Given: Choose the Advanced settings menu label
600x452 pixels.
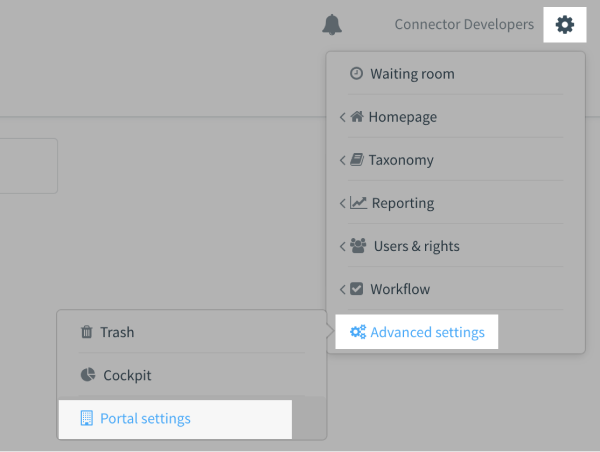Looking at the screenshot, I should 427,332.
